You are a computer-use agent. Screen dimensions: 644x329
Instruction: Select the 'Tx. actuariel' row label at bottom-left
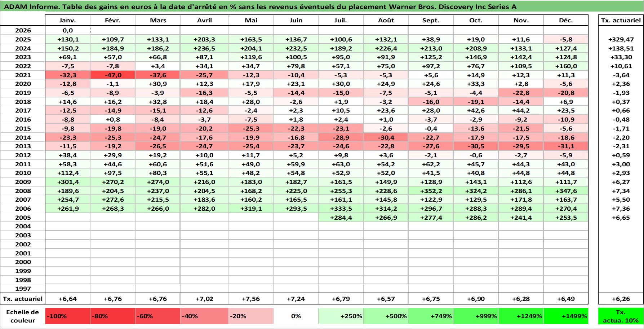coord(23,299)
